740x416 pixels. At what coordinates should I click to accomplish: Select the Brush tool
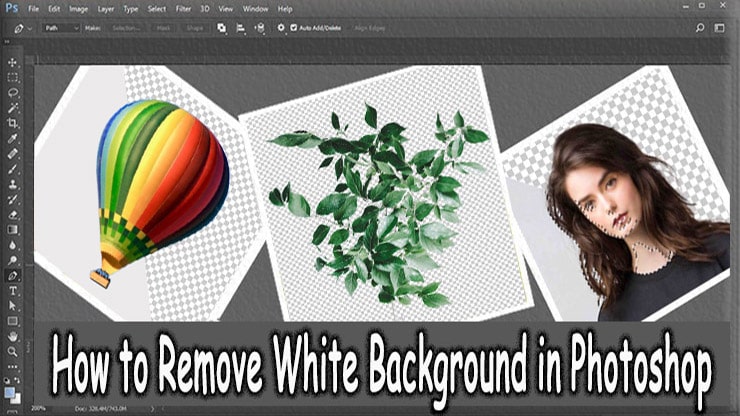click(12, 169)
